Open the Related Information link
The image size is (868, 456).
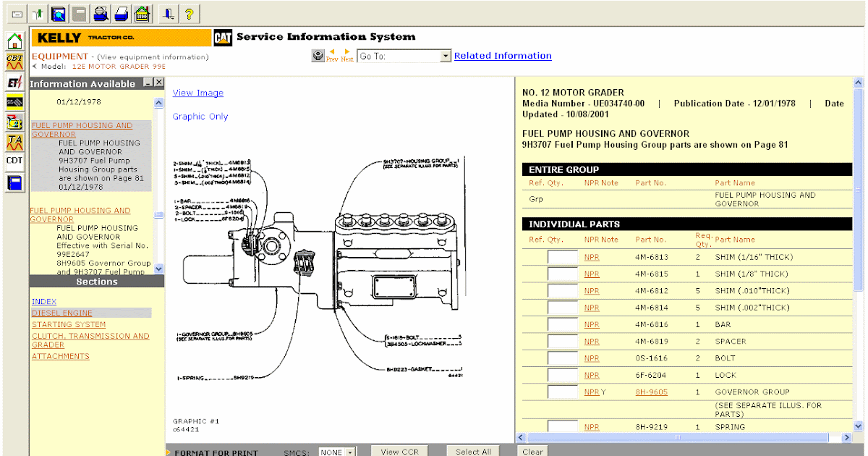503,56
